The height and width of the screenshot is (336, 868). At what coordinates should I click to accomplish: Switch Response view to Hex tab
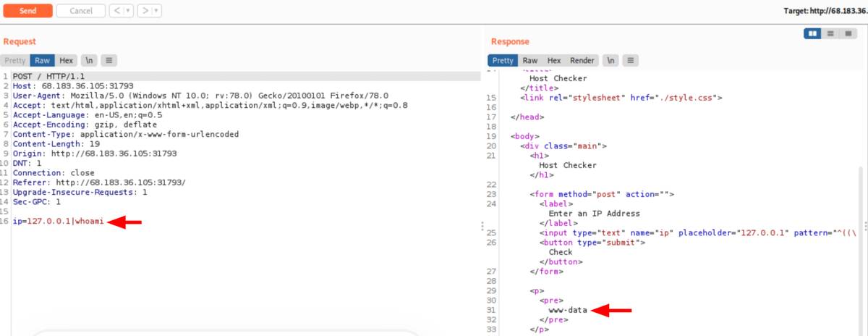point(554,61)
